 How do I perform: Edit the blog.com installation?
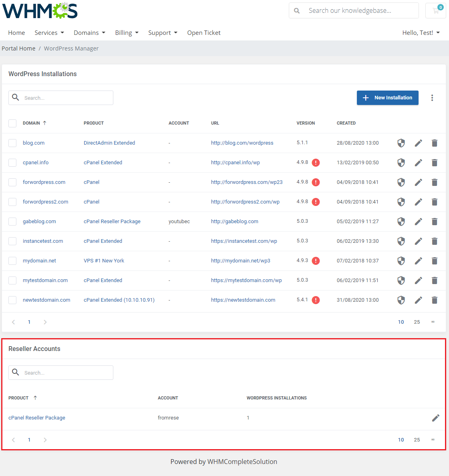(418, 143)
